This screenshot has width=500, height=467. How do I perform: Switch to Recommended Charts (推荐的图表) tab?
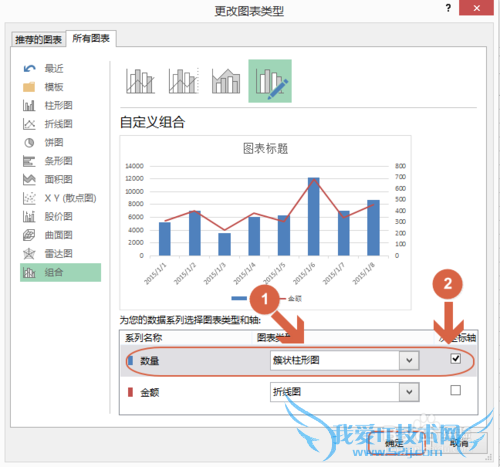click(x=38, y=40)
